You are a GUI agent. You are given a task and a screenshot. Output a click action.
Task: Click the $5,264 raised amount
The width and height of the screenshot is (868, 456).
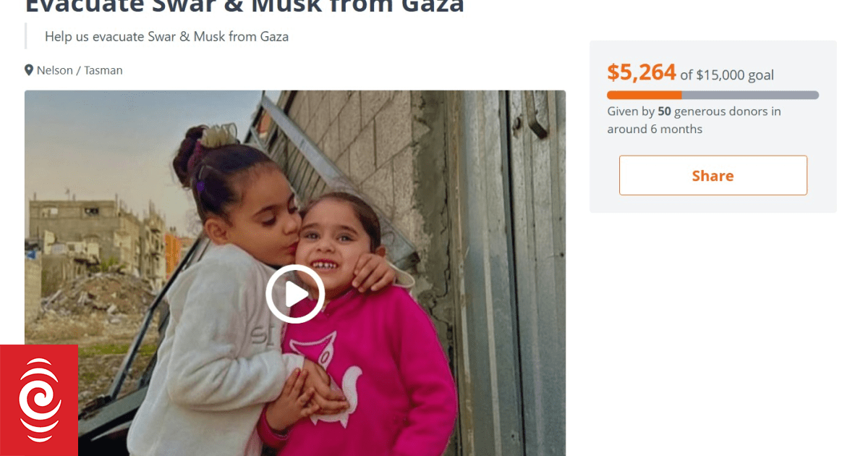click(x=642, y=72)
